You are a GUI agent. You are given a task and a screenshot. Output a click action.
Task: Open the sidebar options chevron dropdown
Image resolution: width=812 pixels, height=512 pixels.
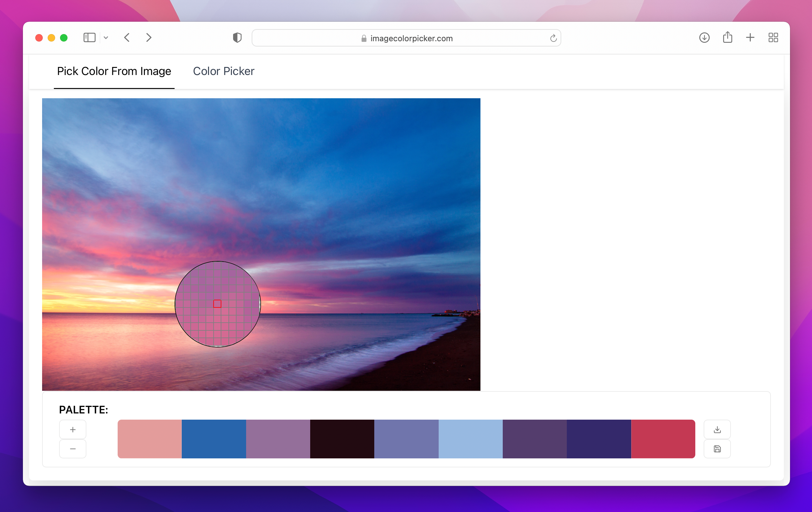coord(106,38)
